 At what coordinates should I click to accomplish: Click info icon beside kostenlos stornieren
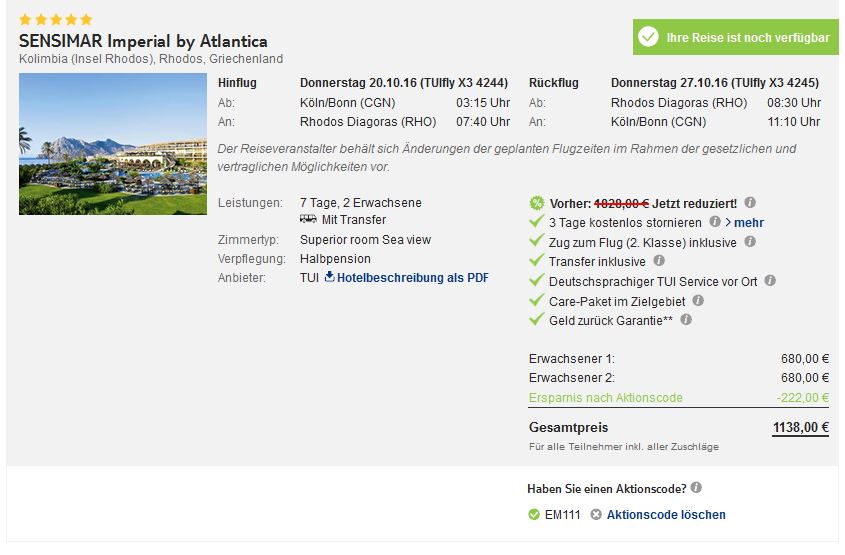point(715,222)
